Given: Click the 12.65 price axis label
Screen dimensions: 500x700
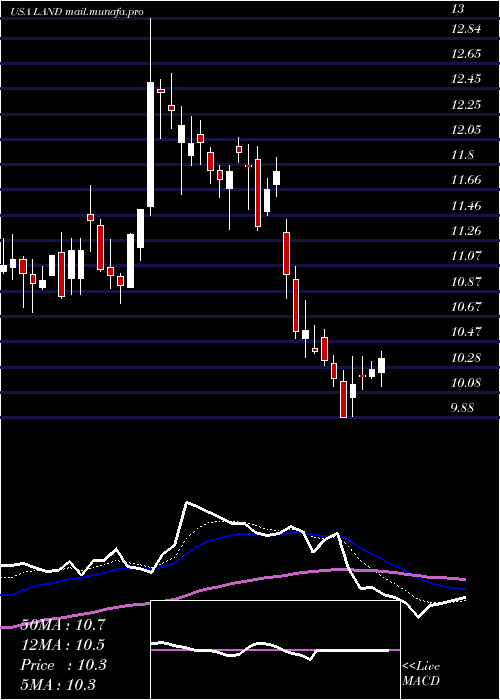Looking at the screenshot, I should (x=466, y=54).
